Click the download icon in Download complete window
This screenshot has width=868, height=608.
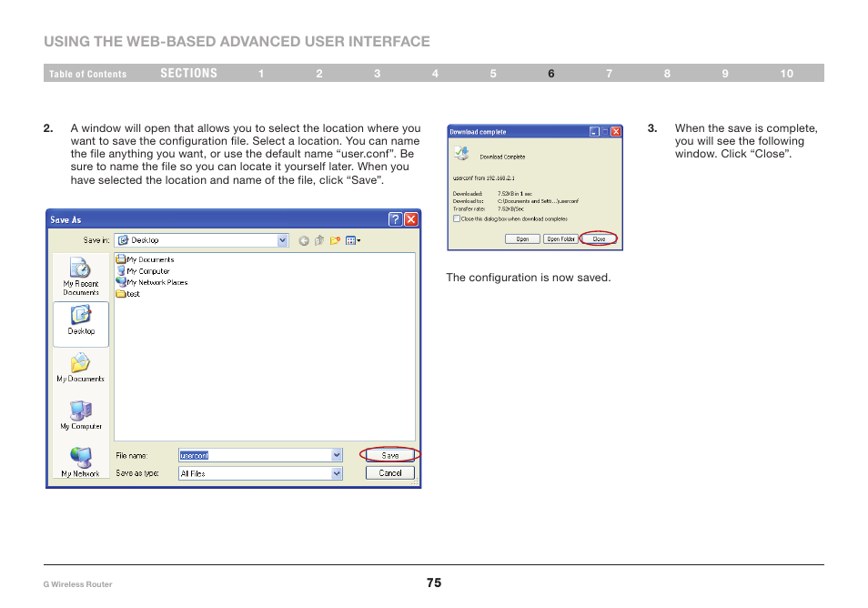click(461, 154)
